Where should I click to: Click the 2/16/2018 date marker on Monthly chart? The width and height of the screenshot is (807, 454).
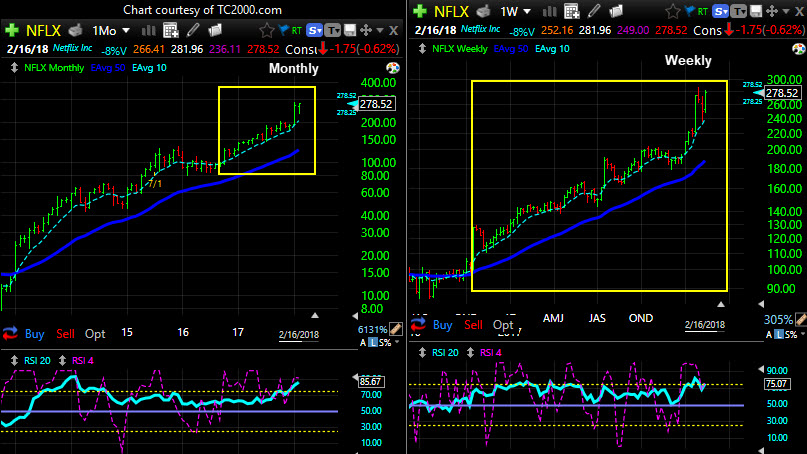[299, 335]
